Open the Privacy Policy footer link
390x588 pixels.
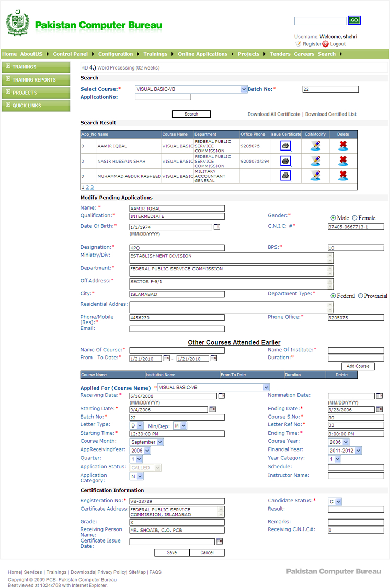tap(112, 572)
